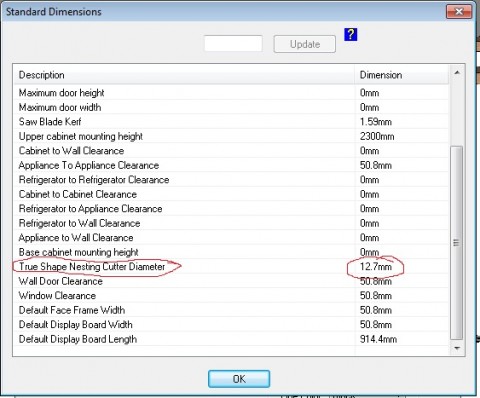Select the Window Clearance row
The width and height of the screenshot is (480, 398).
(x=232, y=296)
